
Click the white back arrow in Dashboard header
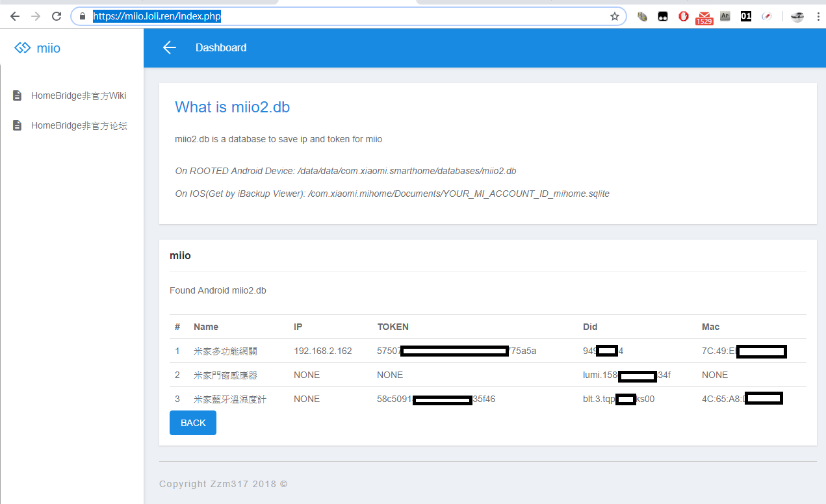click(170, 47)
